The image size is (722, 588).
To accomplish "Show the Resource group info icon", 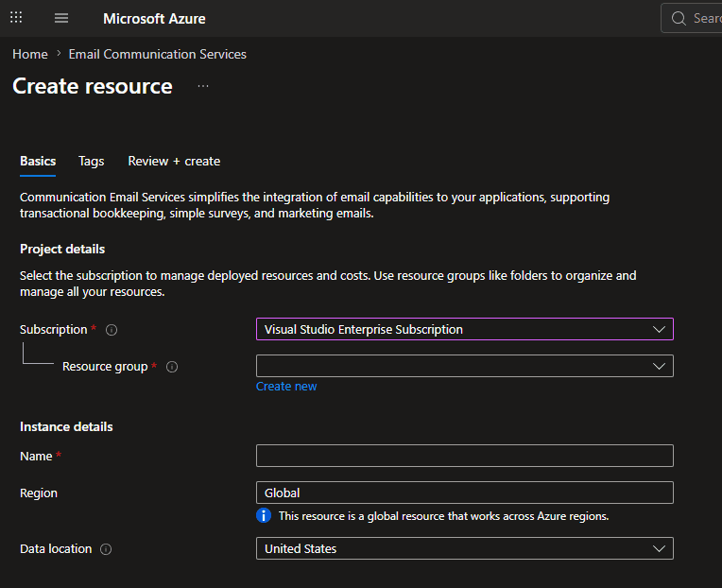I will coord(172,367).
